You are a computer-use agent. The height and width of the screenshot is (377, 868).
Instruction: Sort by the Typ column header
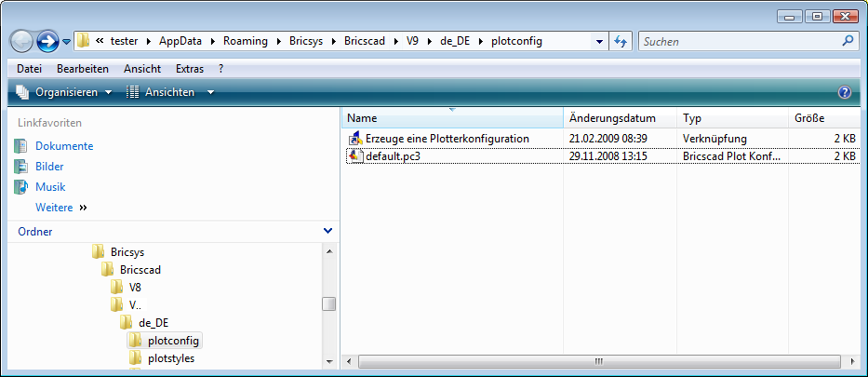point(732,118)
